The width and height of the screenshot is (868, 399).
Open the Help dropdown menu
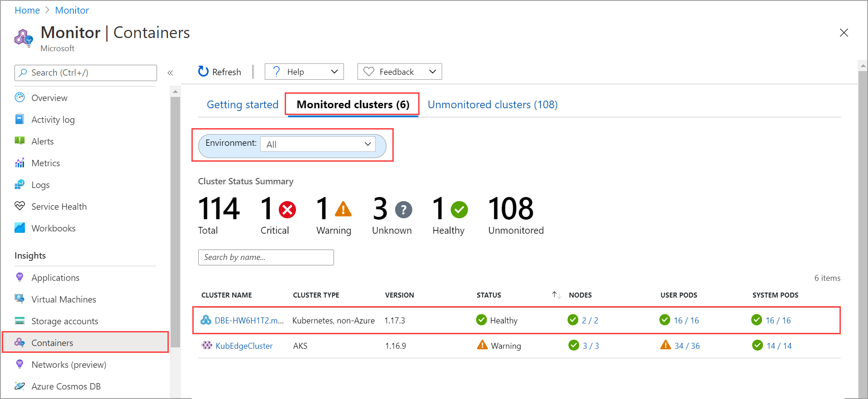(x=304, y=72)
